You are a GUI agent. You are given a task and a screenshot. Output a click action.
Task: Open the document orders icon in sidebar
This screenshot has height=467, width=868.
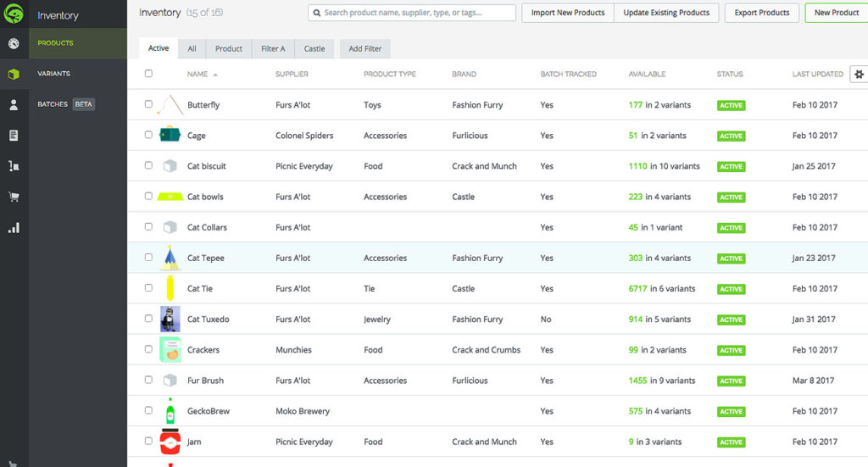[x=14, y=135]
